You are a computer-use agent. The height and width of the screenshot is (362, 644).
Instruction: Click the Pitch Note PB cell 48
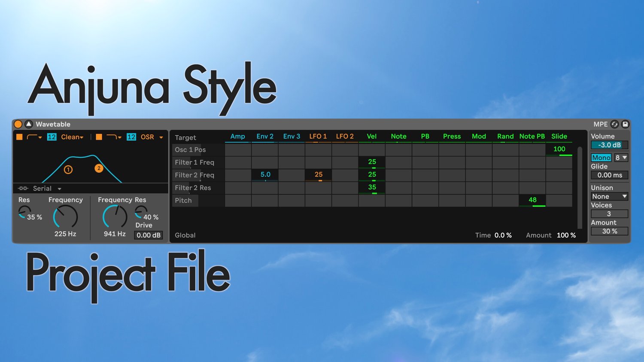532,201
